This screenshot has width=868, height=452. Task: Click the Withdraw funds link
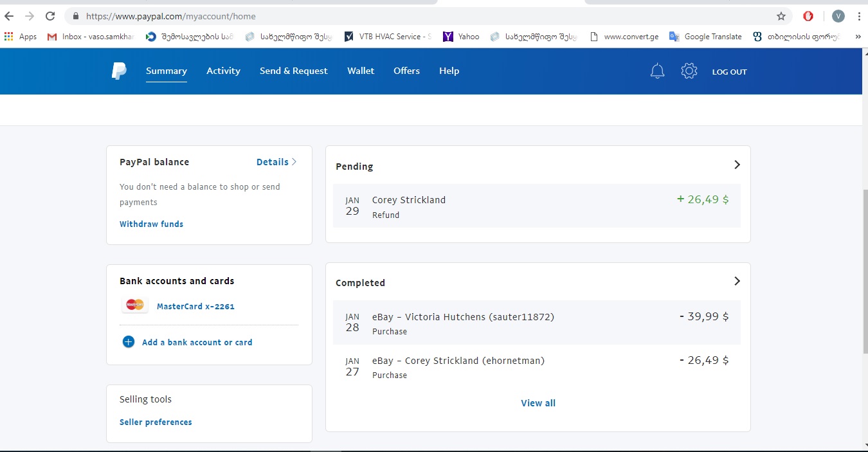coord(151,224)
